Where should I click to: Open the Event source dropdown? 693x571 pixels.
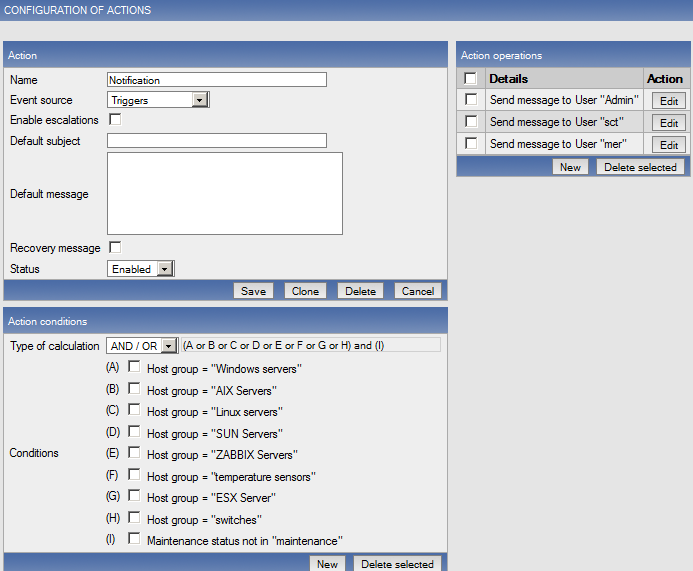pyautogui.click(x=199, y=100)
